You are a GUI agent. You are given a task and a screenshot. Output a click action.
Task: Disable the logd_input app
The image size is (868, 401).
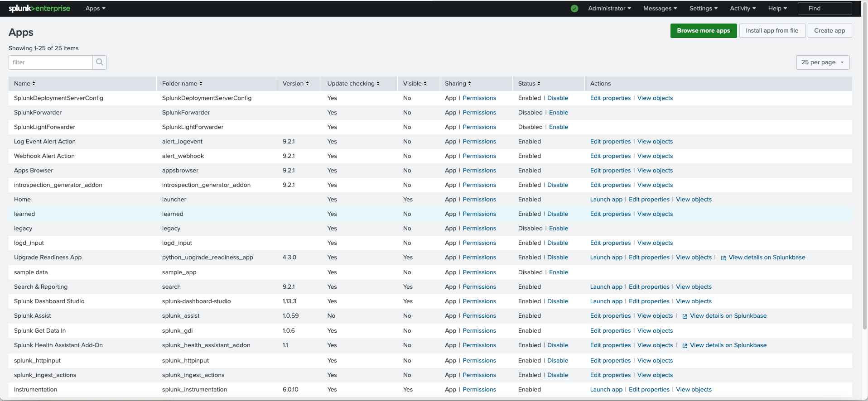(558, 243)
